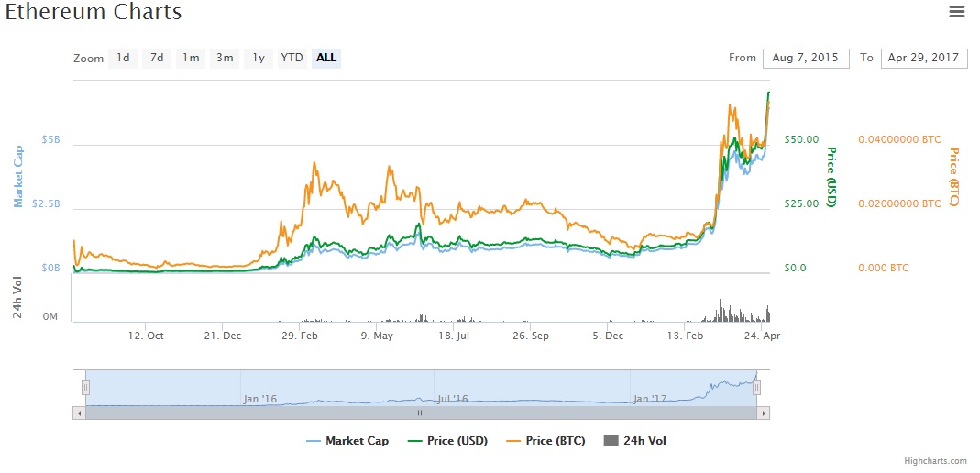Click the scrollbar left arrow

click(79, 413)
